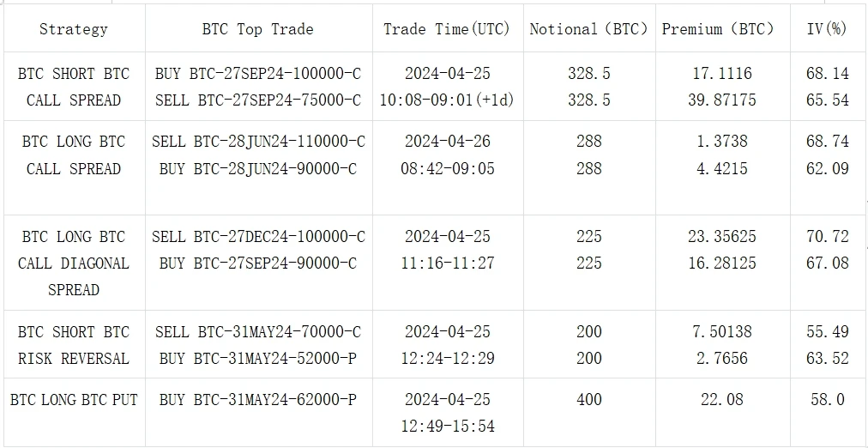Click the BTC LONG BTC PUT strategy cell

point(74,399)
